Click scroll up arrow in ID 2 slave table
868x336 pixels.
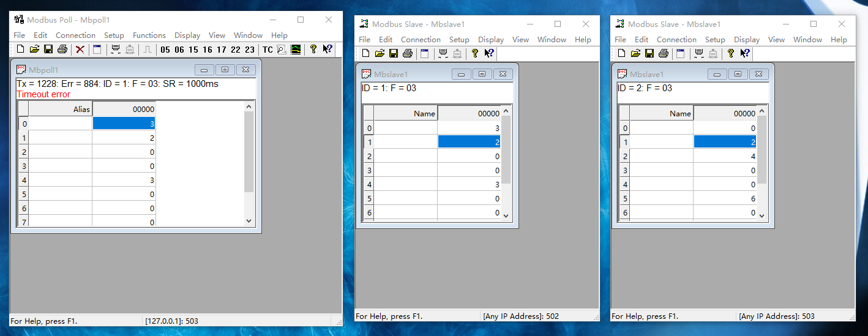[761, 111]
